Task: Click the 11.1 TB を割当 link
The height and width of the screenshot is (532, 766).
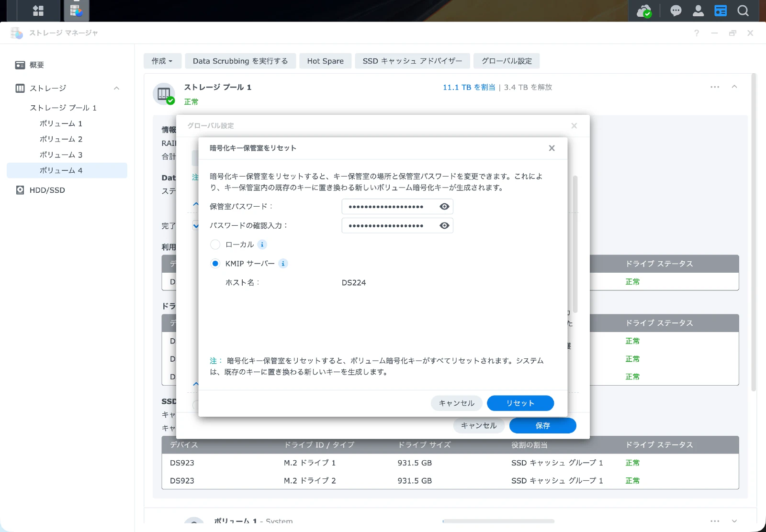Action: point(468,87)
